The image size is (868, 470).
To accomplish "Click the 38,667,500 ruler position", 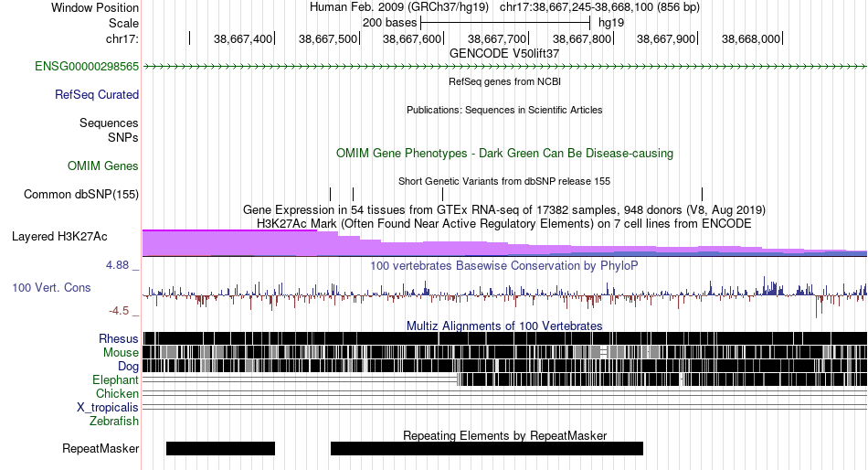I will pos(328,38).
